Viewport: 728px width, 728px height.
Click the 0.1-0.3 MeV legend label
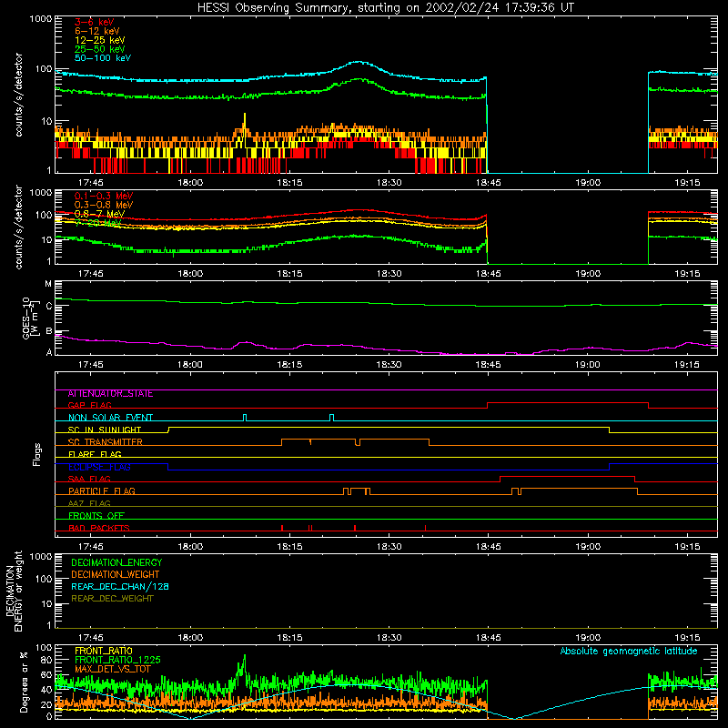pyautogui.click(x=104, y=196)
